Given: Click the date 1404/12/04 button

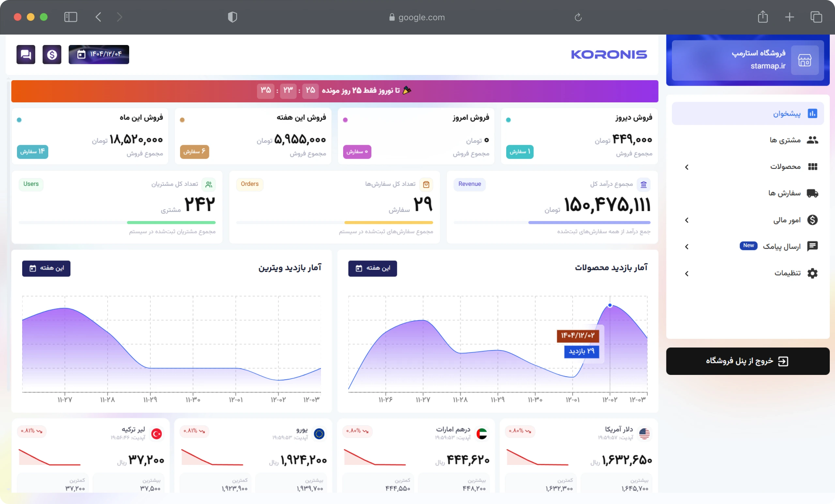Looking at the screenshot, I should (99, 54).
